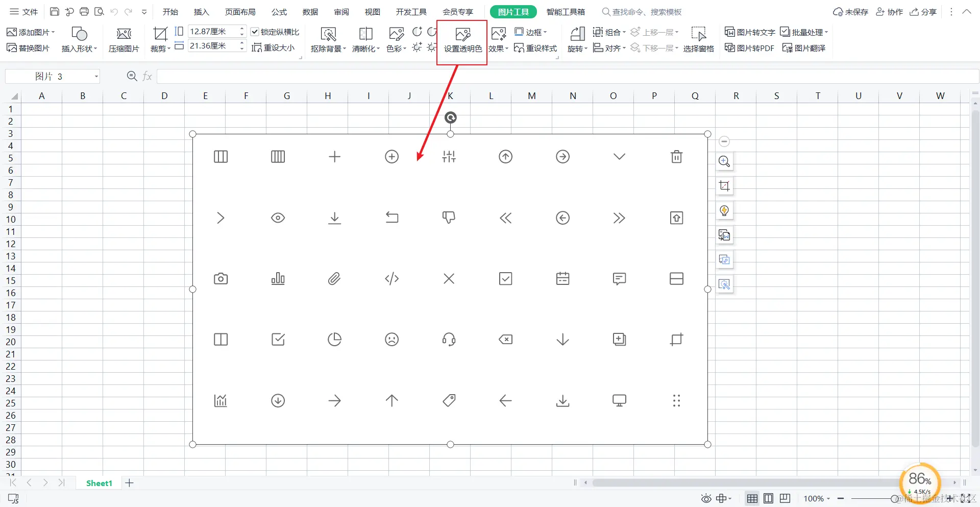This screenshot has height=507, width=980.
Task: Switch to the Developer Tools (开发工具) tab
Action: (411, 12)
